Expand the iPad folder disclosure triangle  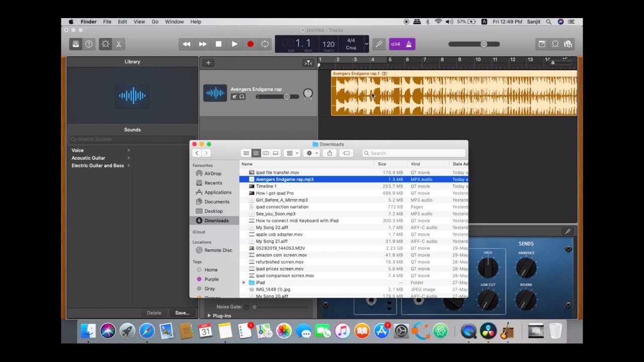(244, 283)
